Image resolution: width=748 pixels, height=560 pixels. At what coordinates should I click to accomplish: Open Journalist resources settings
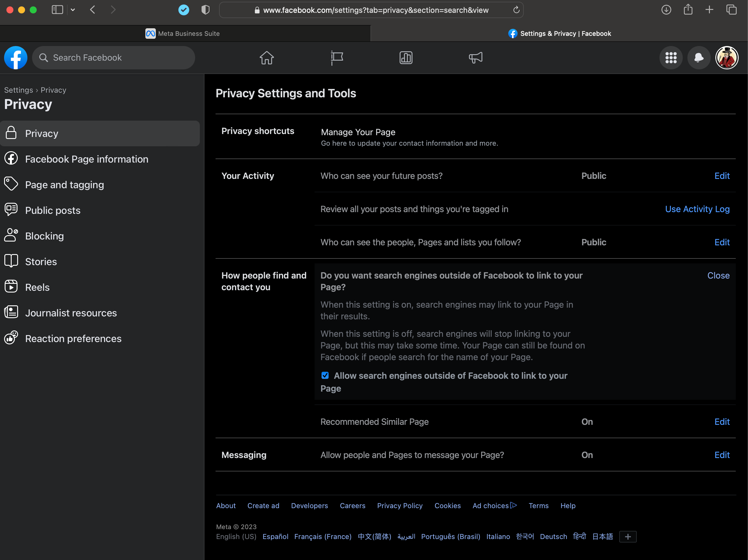[100, 313]
